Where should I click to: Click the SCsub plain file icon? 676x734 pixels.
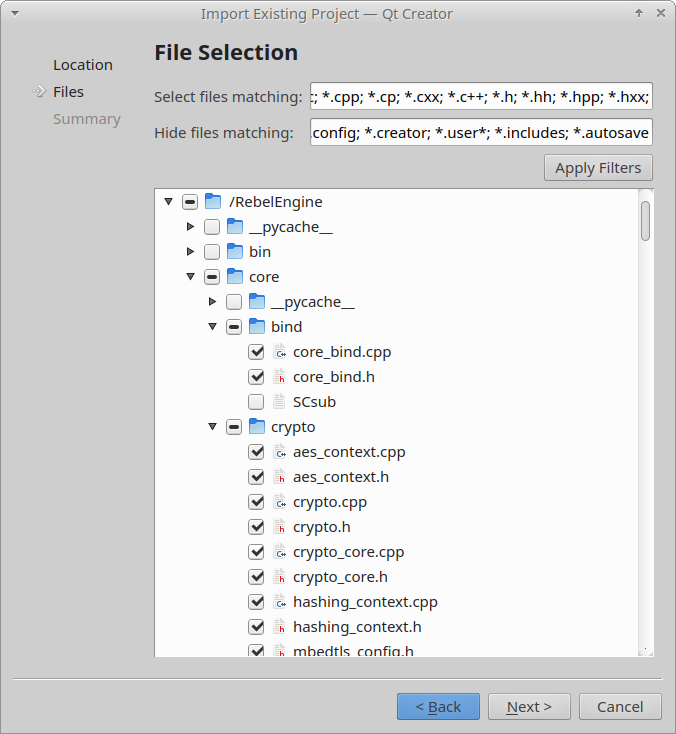click(279, 402)
